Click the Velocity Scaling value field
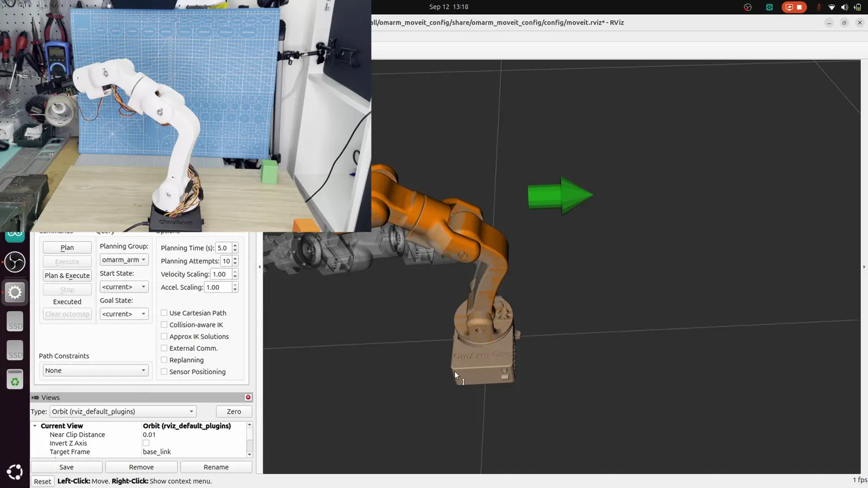 click(x=221, y=274)
